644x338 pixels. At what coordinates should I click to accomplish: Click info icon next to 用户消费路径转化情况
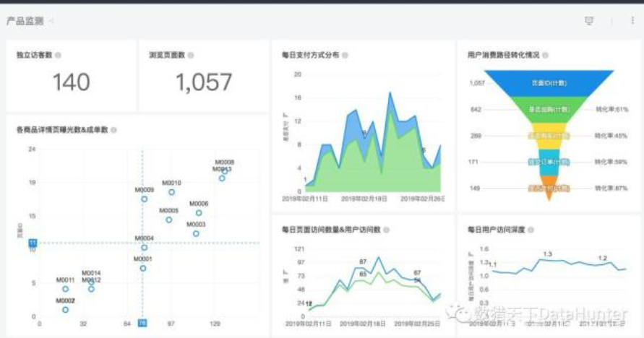coord(546,55)
